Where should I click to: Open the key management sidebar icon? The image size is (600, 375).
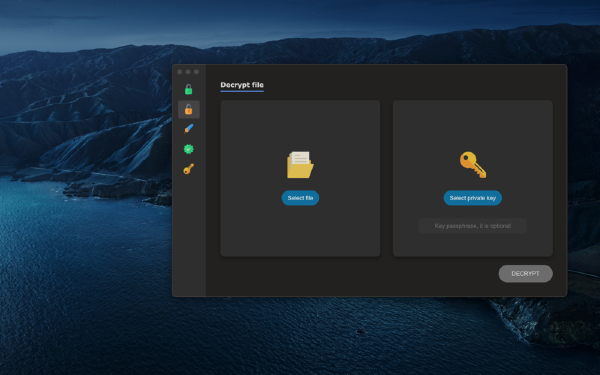(189, 169)
